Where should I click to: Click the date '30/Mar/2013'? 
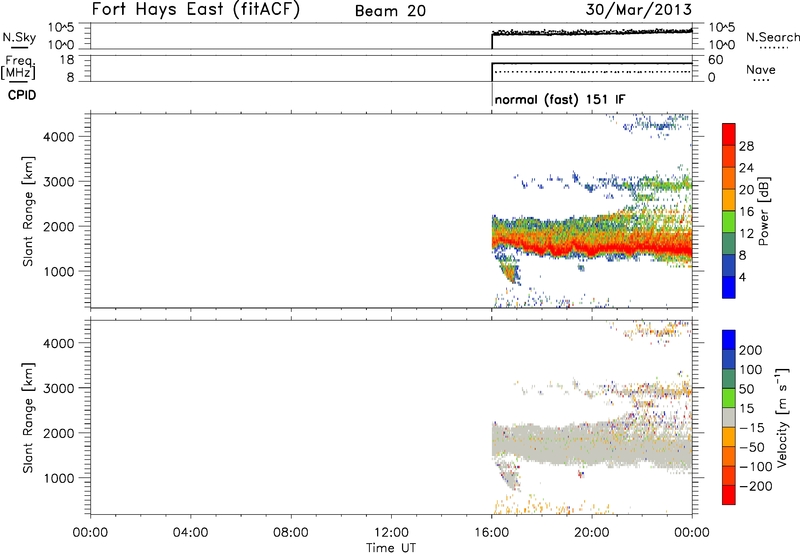[x=638, y=9]
